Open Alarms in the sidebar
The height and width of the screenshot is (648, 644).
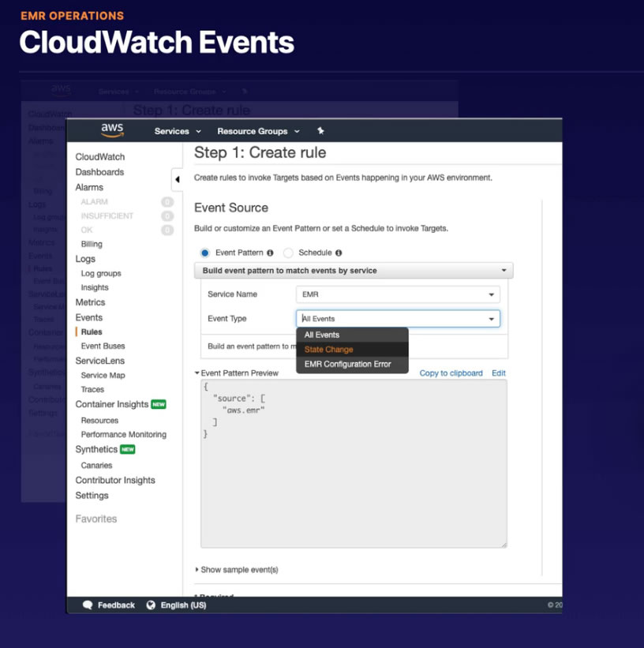89,187
